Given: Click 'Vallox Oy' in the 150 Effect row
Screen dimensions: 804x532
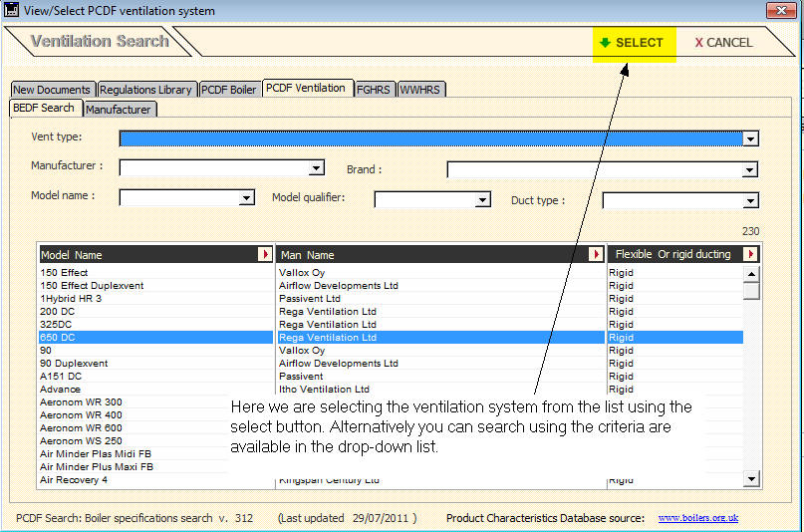Looking at the screenshot, I should (x=302, y=273).
